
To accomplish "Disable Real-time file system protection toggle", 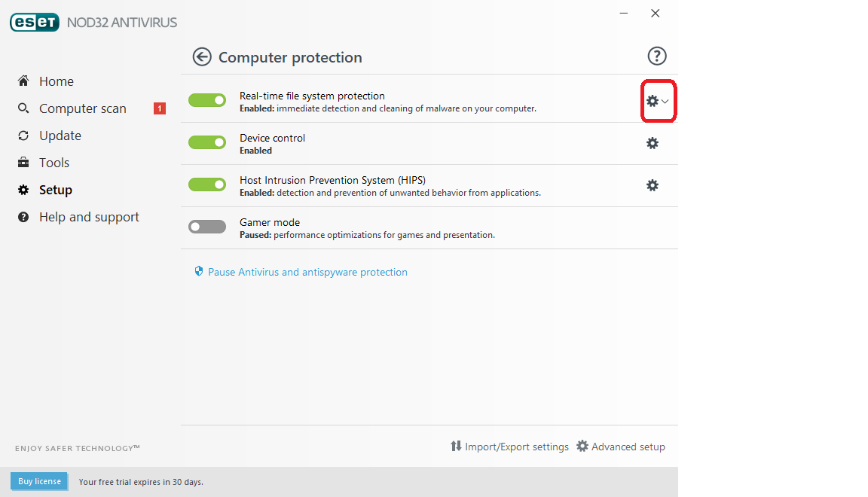I will coord(207,100).
